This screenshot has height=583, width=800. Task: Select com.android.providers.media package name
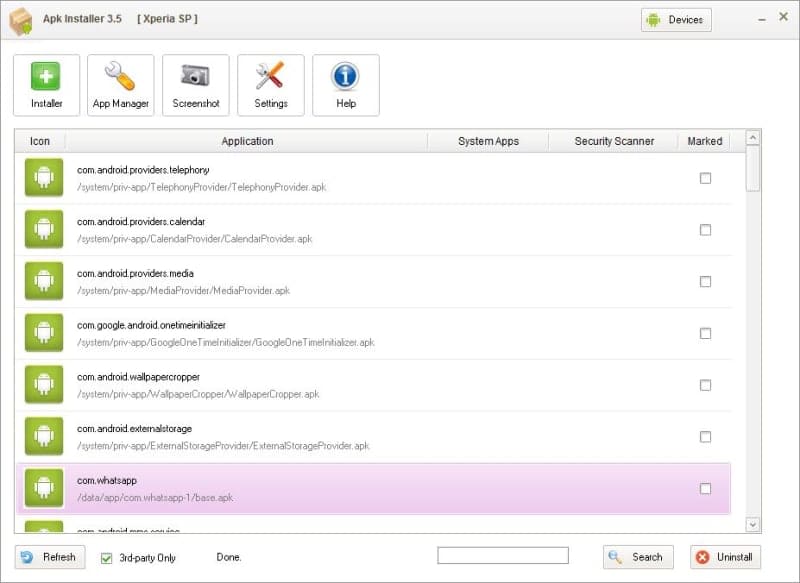[135, 274]
